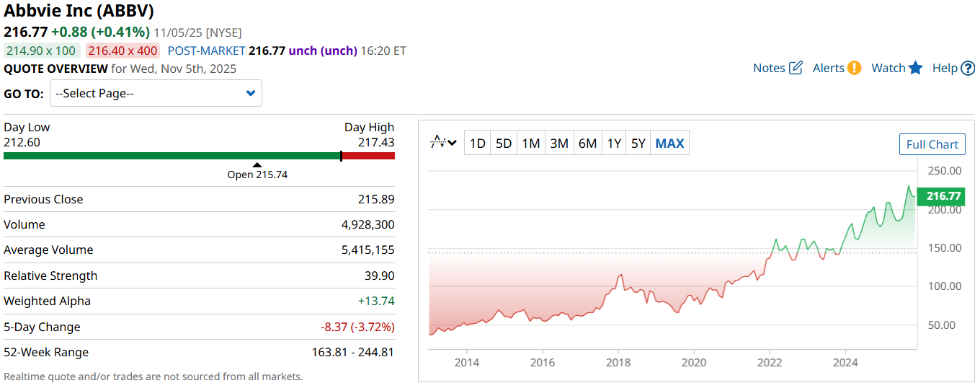Select the 1M chart period
Image resolution: width=980 pixels, height=388 pixels.
[531, 143]
